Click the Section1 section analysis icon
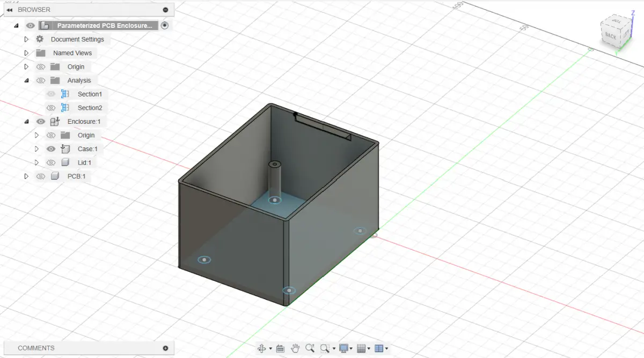The height and width of the screenshot is (358, 644). coord(65,94)
